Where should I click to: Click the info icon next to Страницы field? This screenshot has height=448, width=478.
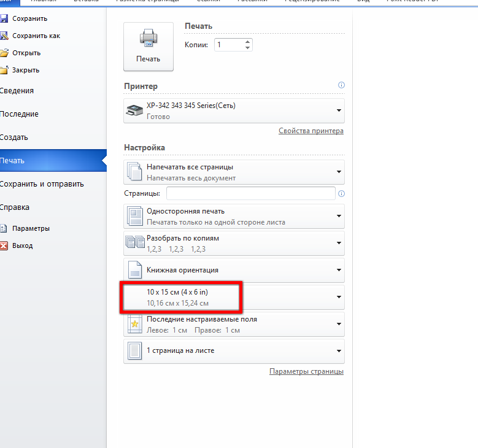341,194
